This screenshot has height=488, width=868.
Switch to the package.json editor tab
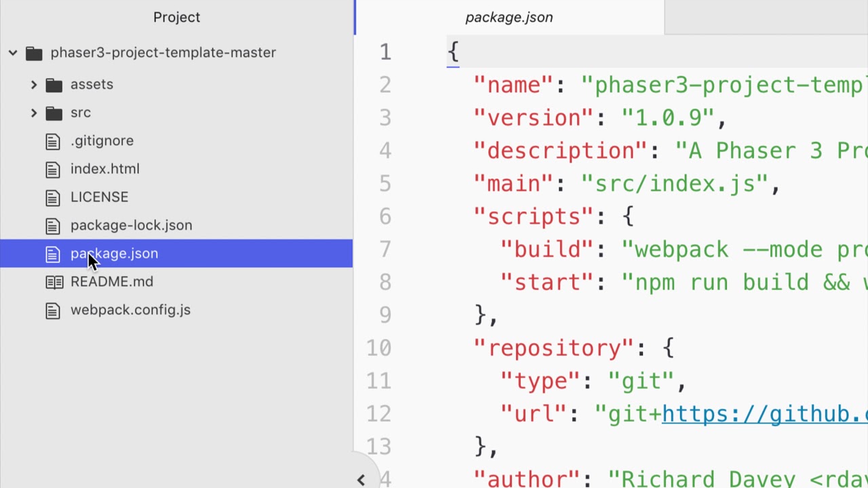509,17
